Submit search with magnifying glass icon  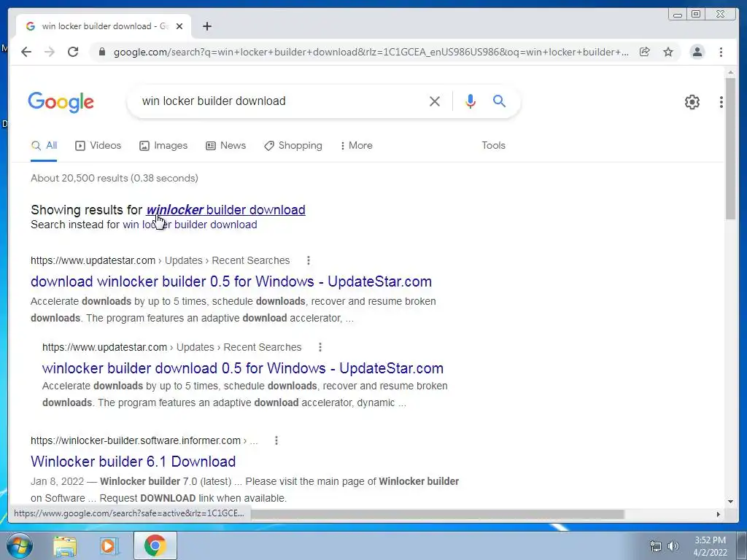pos(499,101)
